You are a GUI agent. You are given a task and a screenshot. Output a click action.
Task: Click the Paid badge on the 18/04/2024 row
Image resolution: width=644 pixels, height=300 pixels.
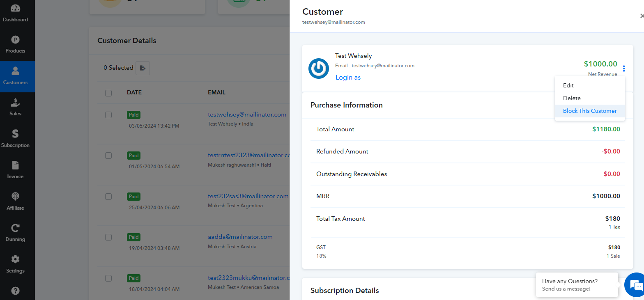point(134,278)
